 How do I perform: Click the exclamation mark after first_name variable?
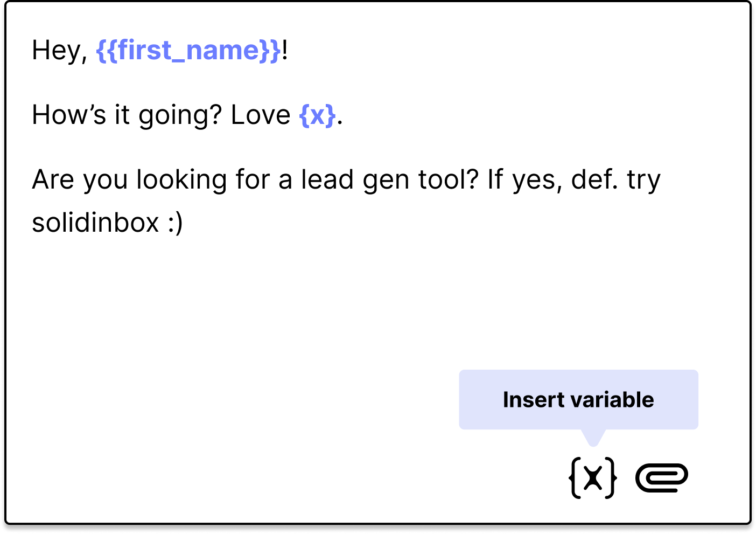tap(285, 51)
